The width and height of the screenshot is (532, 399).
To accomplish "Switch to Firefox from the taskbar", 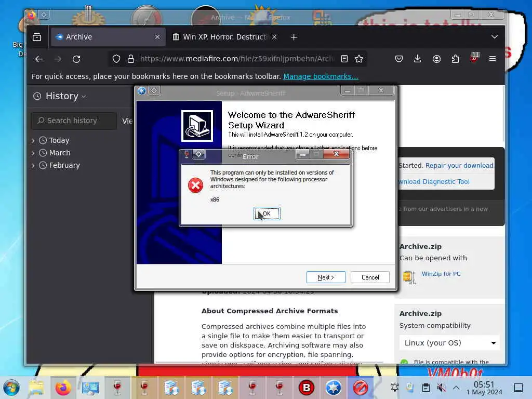I will pos(63,388).
